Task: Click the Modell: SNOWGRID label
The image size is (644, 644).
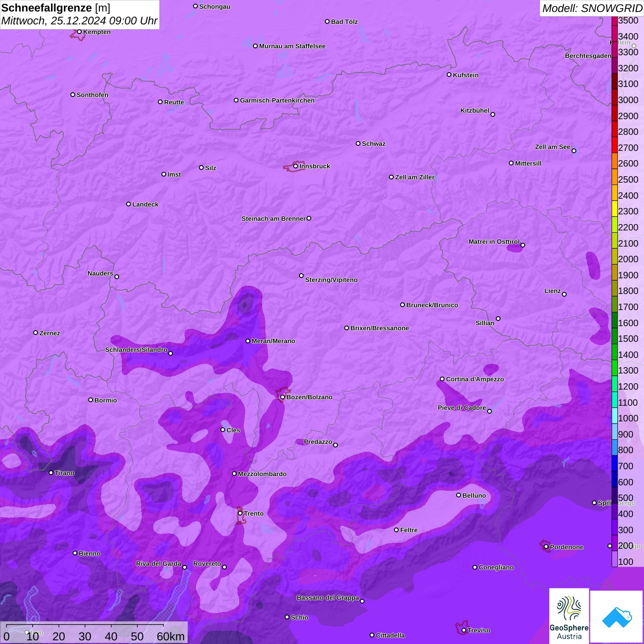Action: [x=592, y=8]
